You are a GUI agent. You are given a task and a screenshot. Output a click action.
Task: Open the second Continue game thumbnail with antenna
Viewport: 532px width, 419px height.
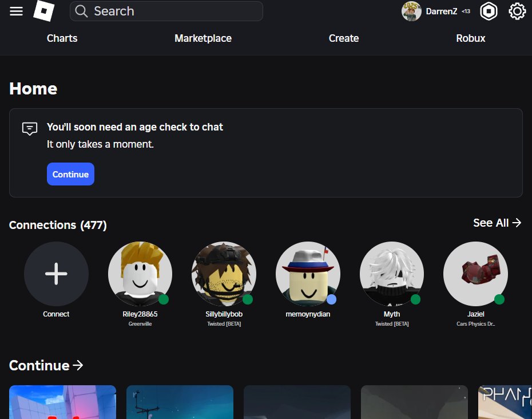[x=180, y=402]
